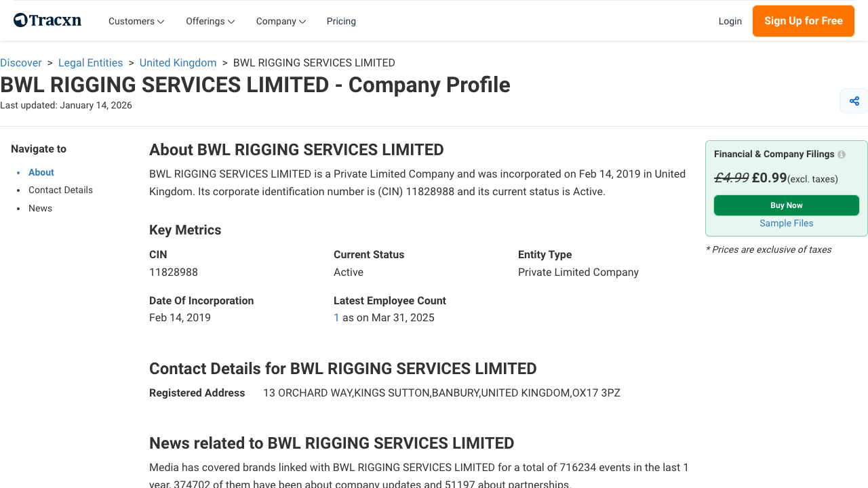
Task: Select About in the Navigate to sidebar
Action: click(x=41, y=172)
